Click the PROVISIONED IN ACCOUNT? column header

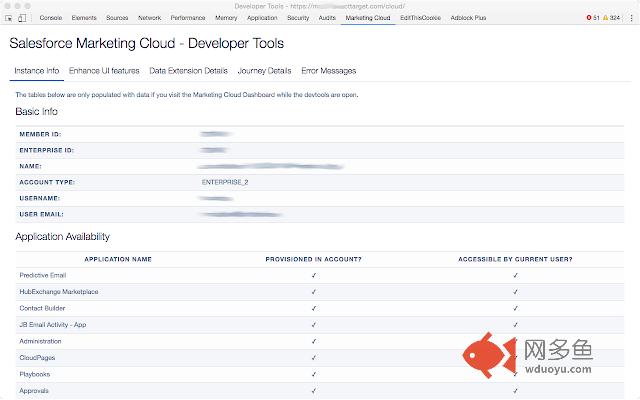coord(313,259)
